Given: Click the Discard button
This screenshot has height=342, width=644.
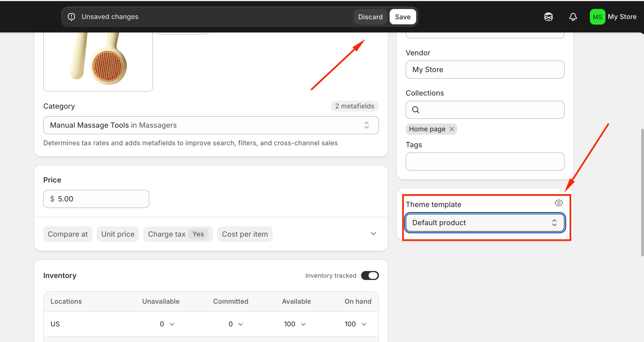Looking at the screenshot, I should pos(370,17).
